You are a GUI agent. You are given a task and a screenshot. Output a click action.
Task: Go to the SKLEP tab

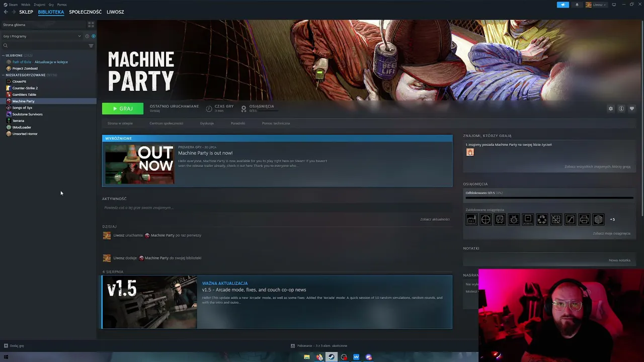tap(26, 12)
